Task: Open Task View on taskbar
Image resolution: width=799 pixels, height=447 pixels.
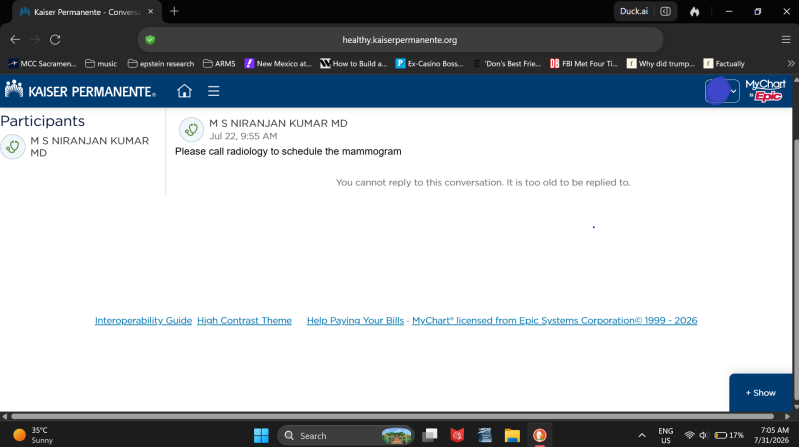Action: (431, 435)
